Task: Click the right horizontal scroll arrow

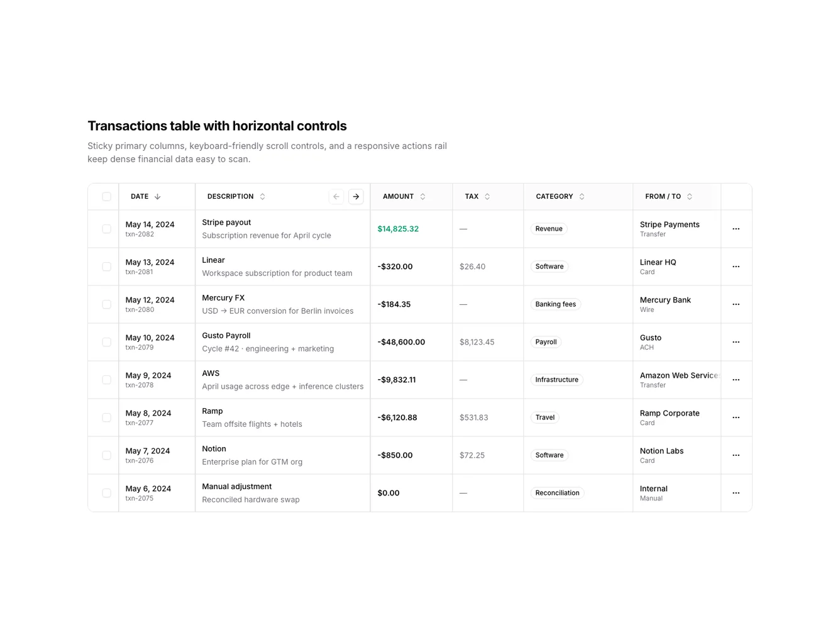Action: pos(356,196)
